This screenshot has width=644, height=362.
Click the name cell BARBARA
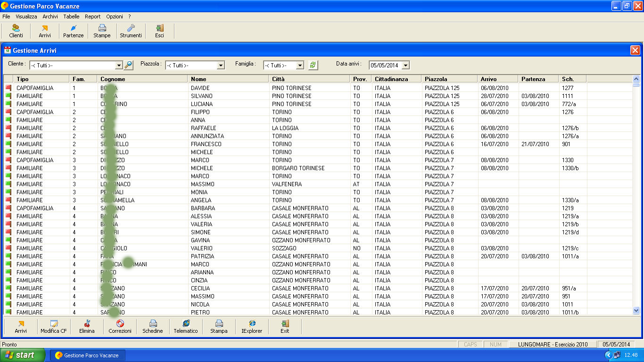pyautogui.click(x=203, y=208)
